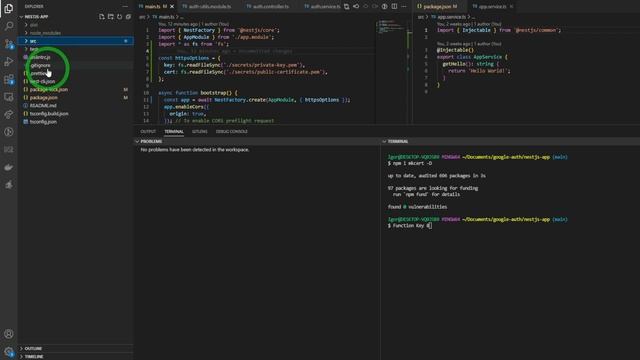Screen dimensions: 640x360
Task: Click the 'async function bootstrap()' line
Action: (x=198, y=93)
